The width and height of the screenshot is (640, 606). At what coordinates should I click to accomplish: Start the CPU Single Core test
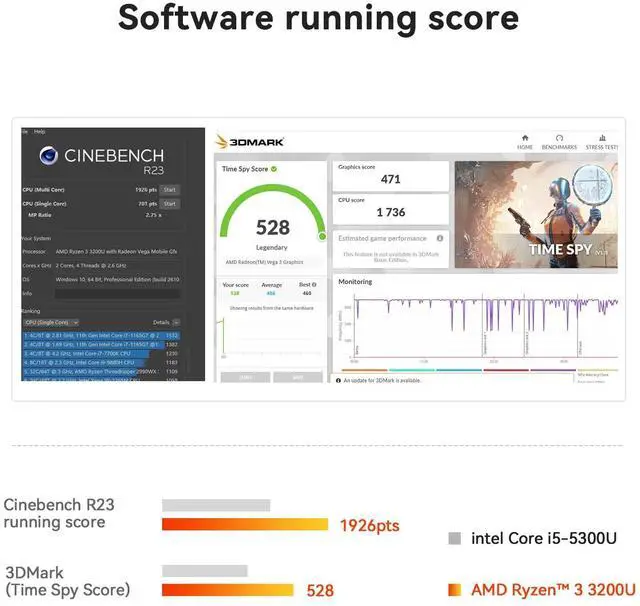[x=170, y=203]
